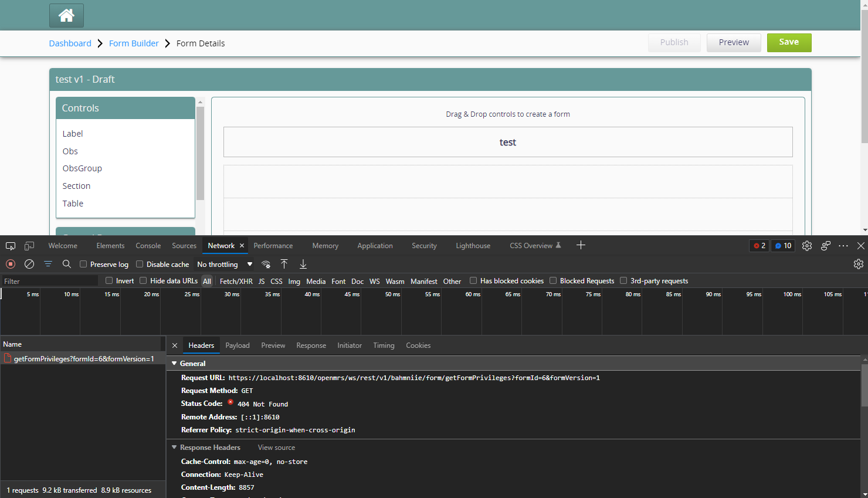Click the form Preview button
Viewport: 868px width, 498px height.
(734, 42)
